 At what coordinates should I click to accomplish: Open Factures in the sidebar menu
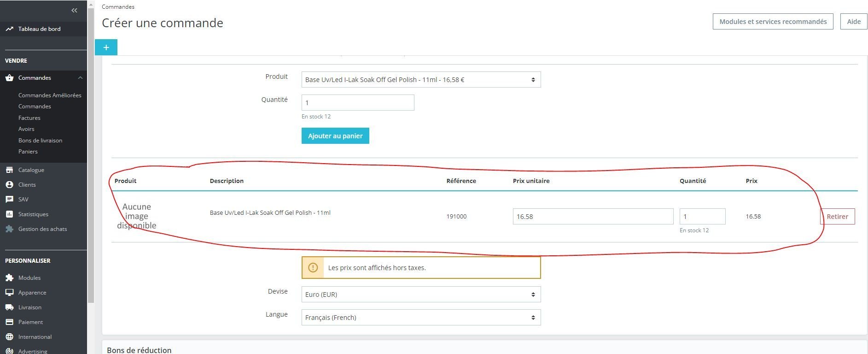click(29, 118)
